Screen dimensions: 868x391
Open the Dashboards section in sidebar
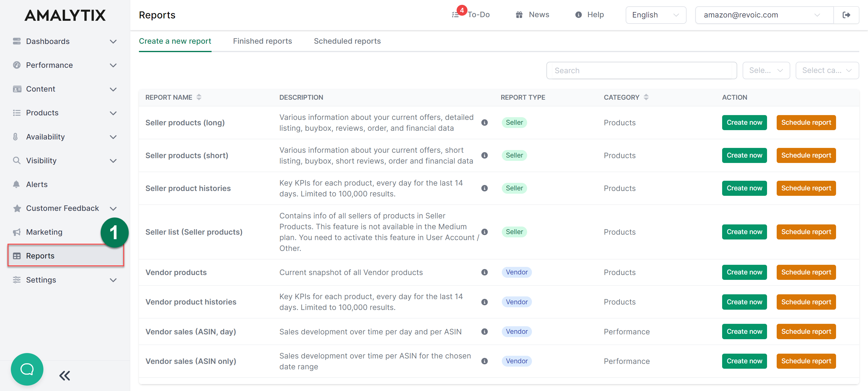pos(47,41)
